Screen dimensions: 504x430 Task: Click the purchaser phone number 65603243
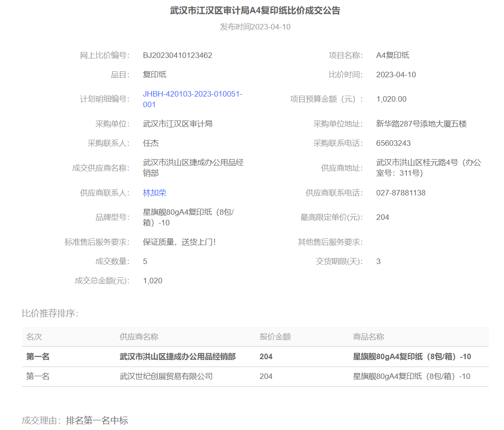coord(393,143)
